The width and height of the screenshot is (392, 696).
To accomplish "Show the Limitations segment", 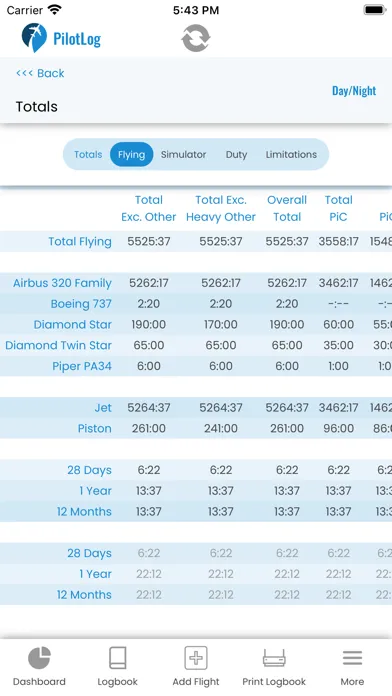I will click(291, 154).
